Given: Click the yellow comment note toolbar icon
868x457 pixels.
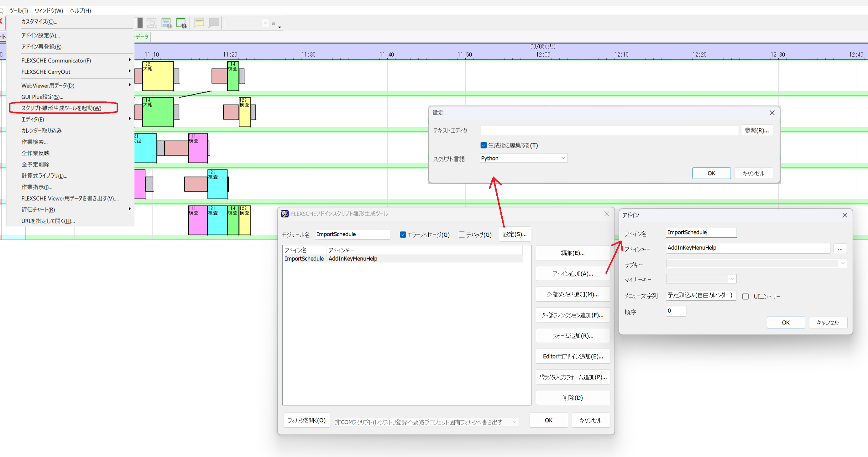Looking at the screenshot, I should 199,23.
